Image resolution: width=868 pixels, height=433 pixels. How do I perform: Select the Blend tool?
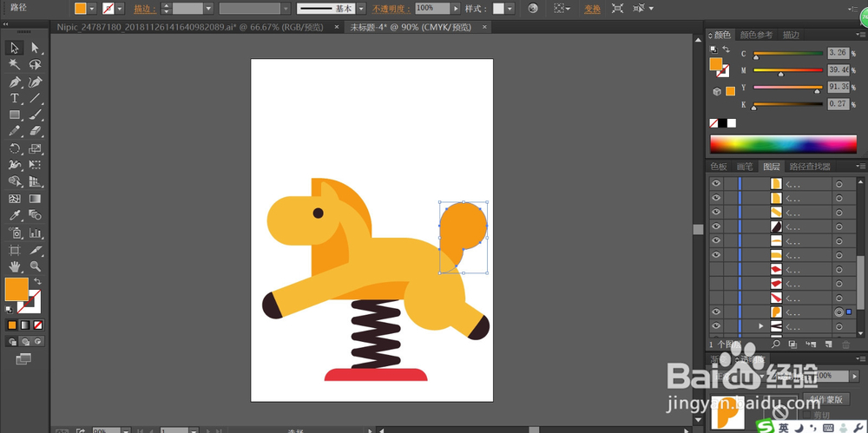coord(35,215)
